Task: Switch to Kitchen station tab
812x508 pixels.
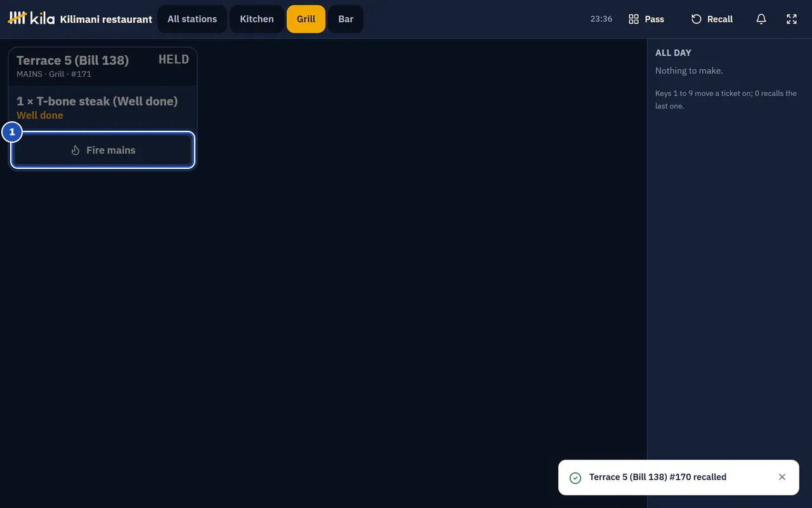Action: coord(257,19)
